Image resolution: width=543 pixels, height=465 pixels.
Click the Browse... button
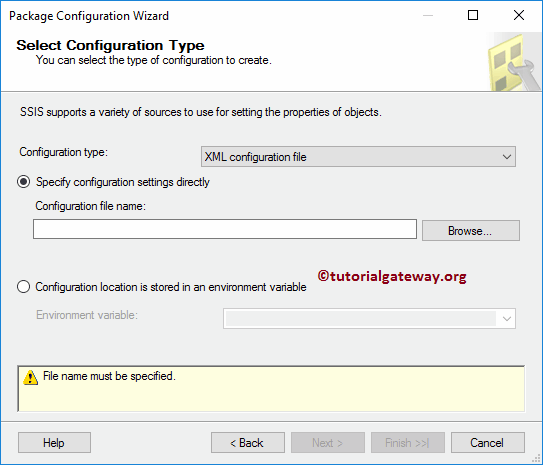click(471, 230)
